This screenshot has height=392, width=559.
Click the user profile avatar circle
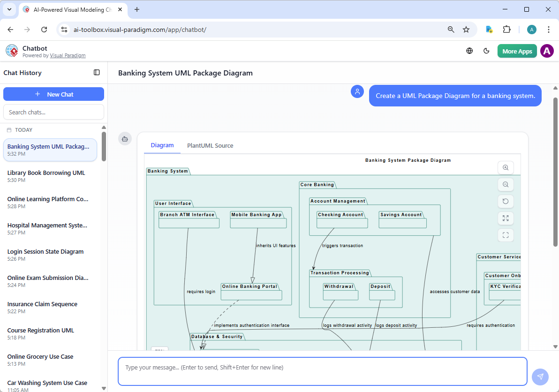(547, 51)
